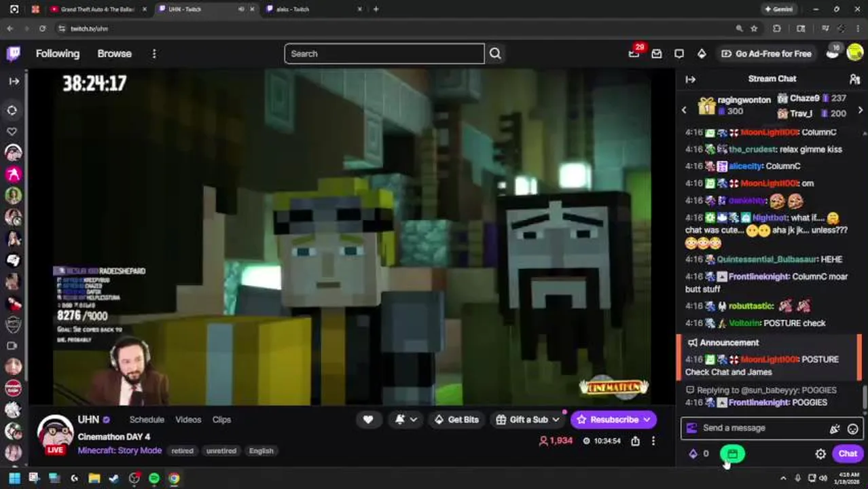Reload the page
Viewport: 868px width, 489px height.
[42, 29]
